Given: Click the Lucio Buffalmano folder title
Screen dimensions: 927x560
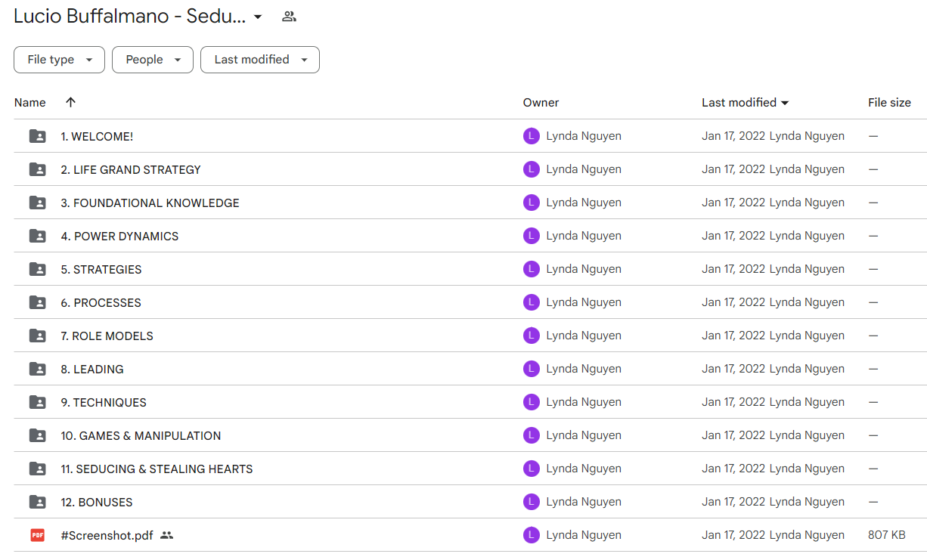Looking at the screenshot, I should (x=129, y=16).
